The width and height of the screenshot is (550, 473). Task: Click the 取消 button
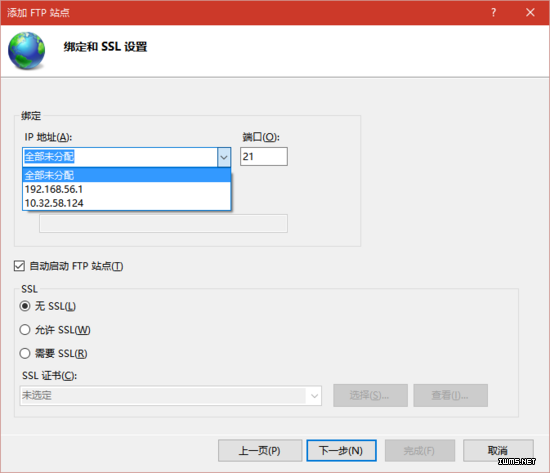pos(498,451)
